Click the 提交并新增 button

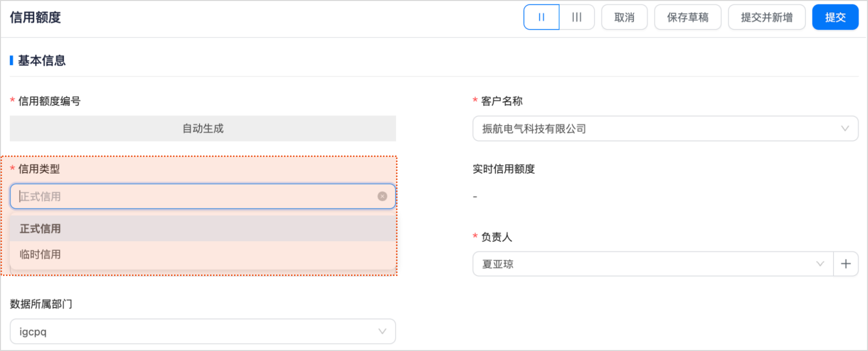point(766,17)
